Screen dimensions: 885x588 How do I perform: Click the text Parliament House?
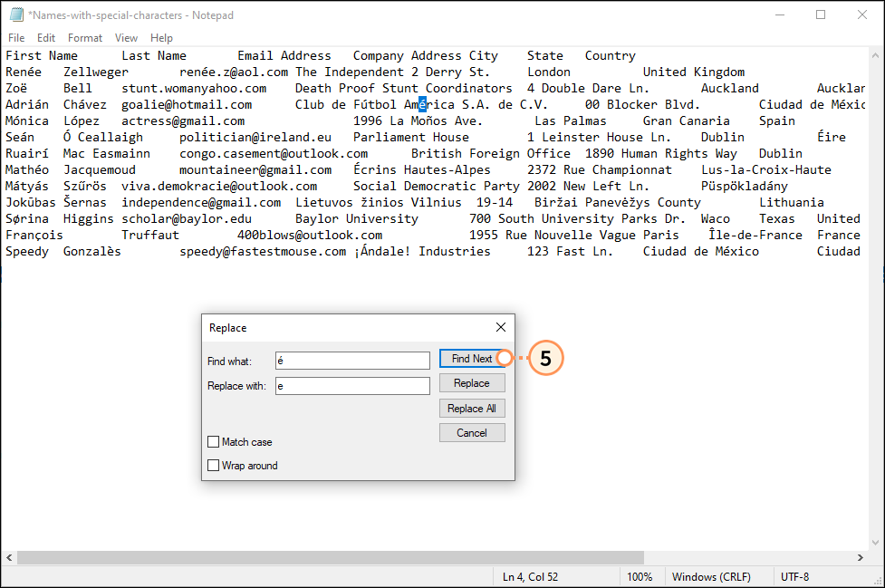[x=411, y=137]
